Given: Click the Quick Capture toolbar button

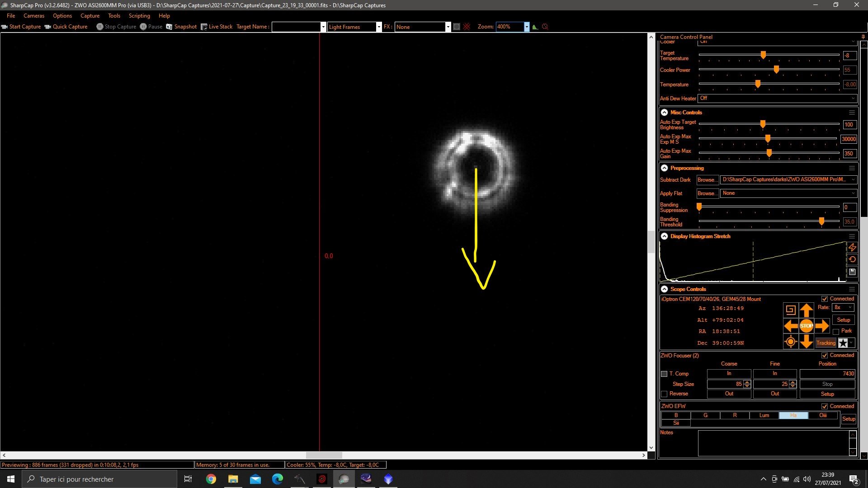Looking at the screenshot, I should (x=66, y=27).
